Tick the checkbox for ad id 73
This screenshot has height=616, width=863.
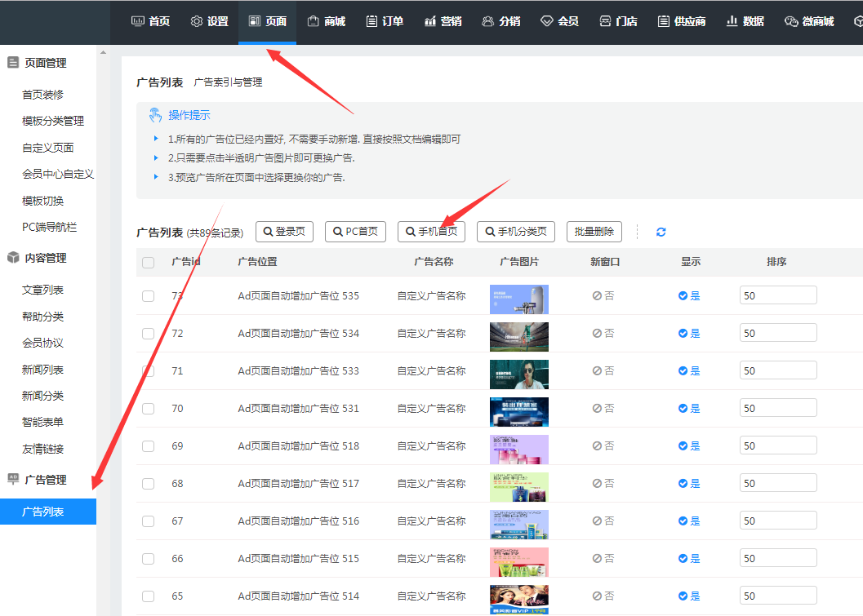[148, 296]
